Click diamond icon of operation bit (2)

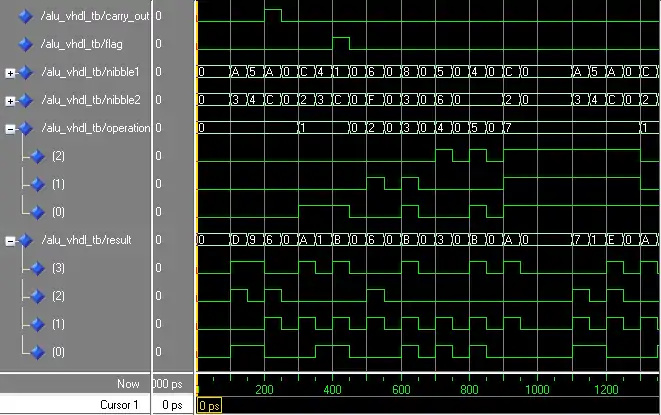point(39,157)
